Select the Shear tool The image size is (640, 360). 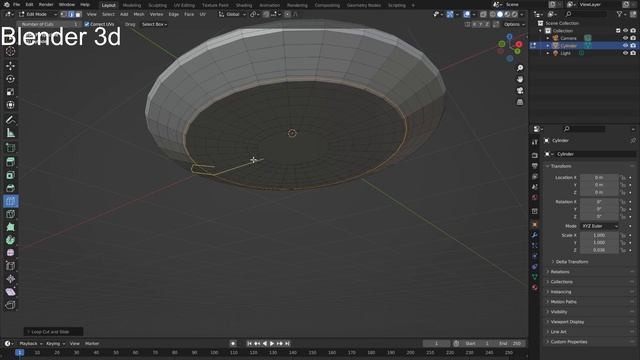tap(11, 292)
